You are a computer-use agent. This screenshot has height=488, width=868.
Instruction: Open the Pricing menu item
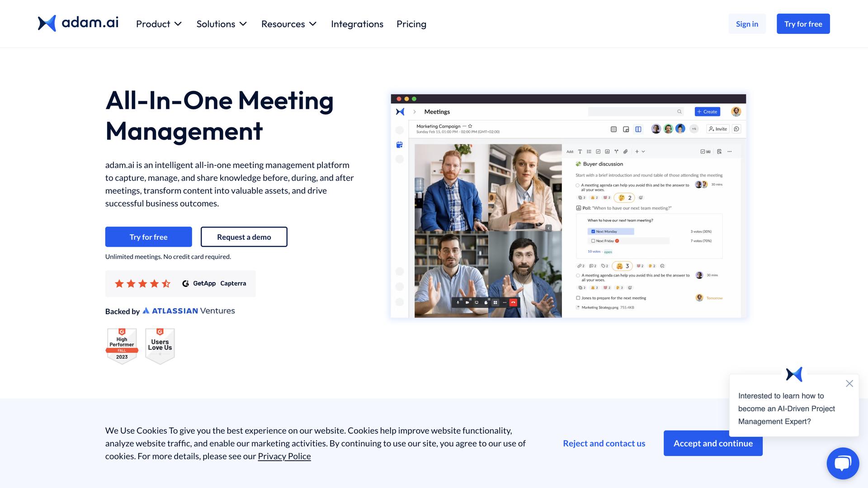pyautogui.click(x=411, y=24)
